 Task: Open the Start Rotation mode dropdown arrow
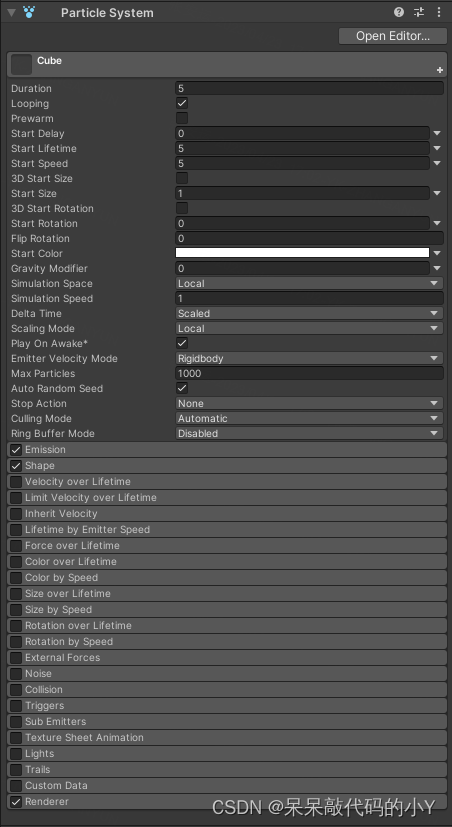(x=437, y=224)
